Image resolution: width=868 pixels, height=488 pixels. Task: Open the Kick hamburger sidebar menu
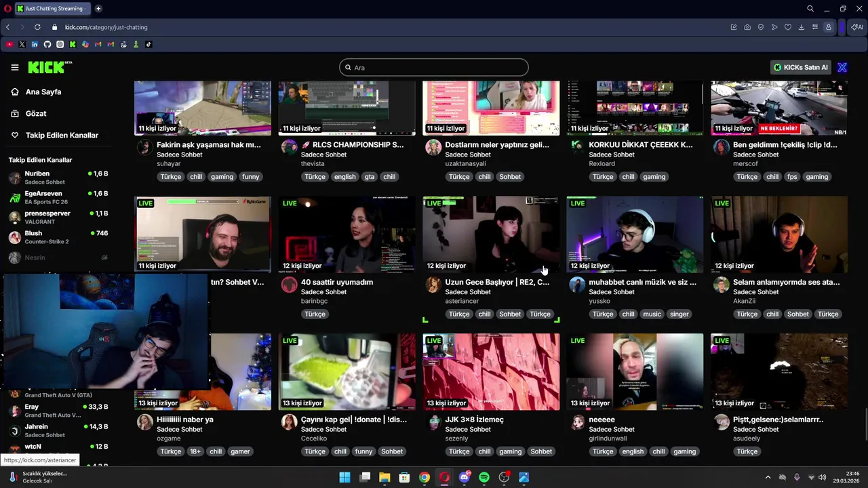pyautogui.click(x=15, y=67)
